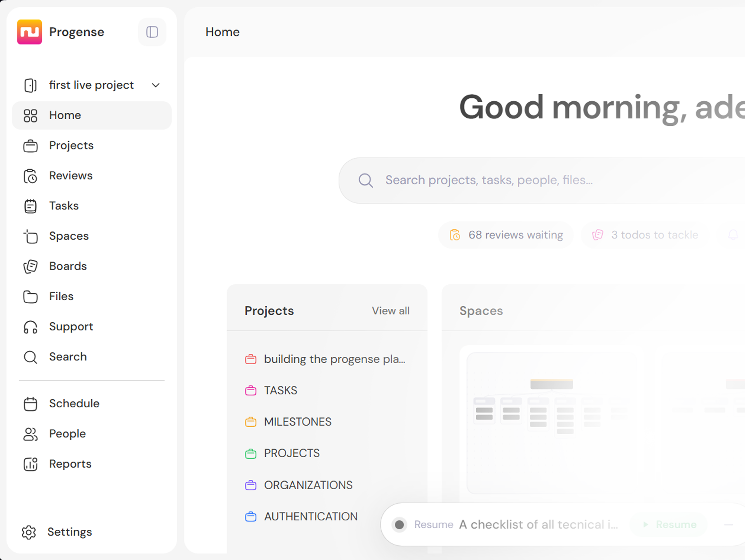Click the Reviews clock-clipboard icon

(30, 176)
